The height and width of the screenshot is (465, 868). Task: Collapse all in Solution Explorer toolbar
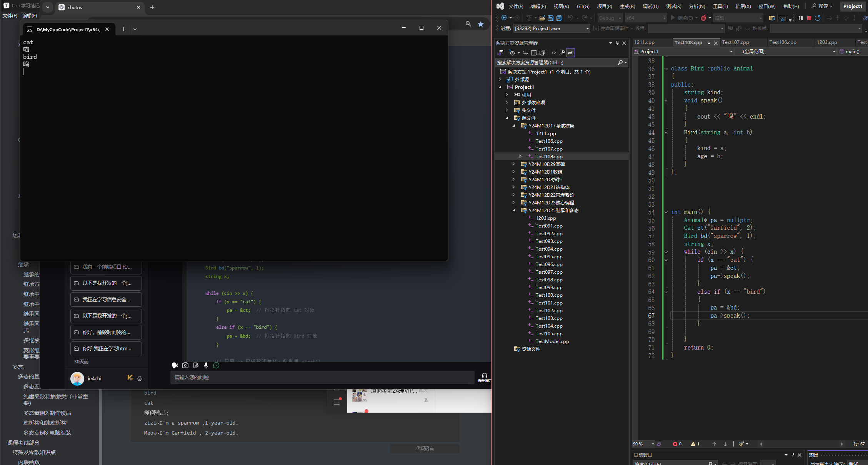[534, 53]
